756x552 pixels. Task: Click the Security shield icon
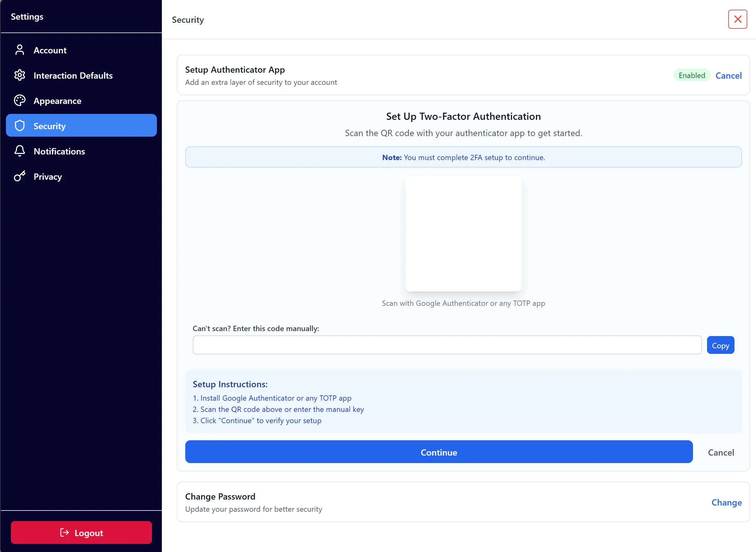20,126
